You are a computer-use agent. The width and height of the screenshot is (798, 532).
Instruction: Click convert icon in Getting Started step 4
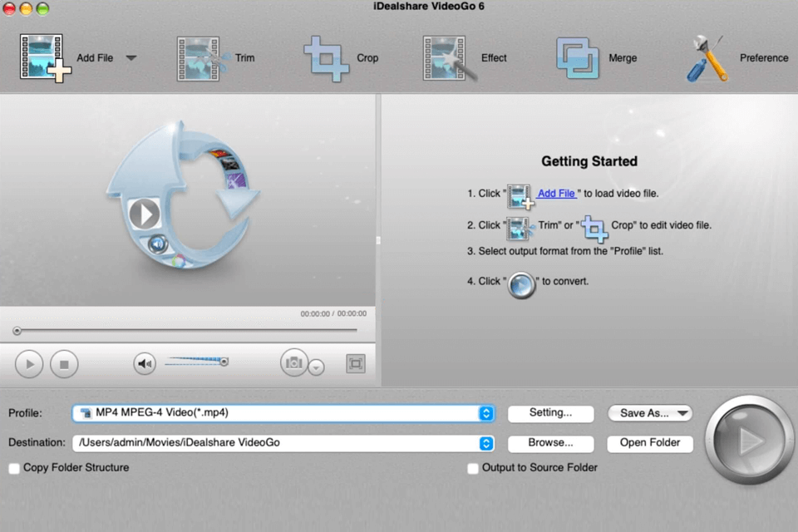[522, 285]
